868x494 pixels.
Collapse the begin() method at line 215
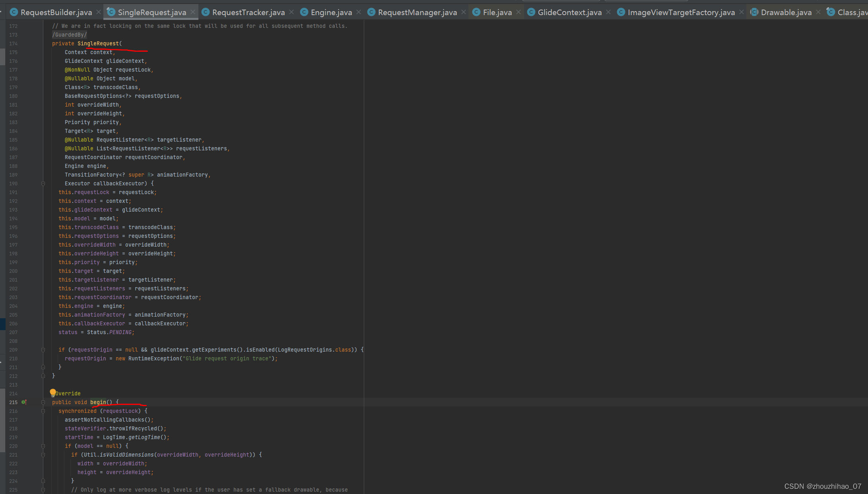tap(43, 402)
